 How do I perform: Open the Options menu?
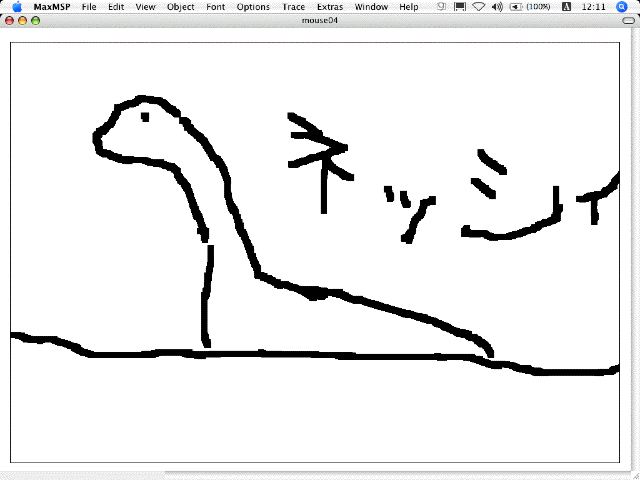click(x=253, y=7)
